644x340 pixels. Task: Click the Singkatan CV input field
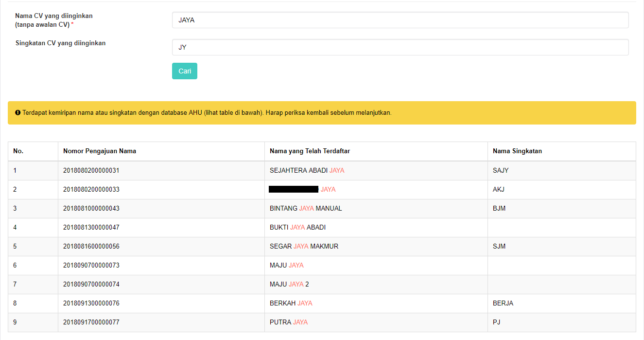point(400,47)
